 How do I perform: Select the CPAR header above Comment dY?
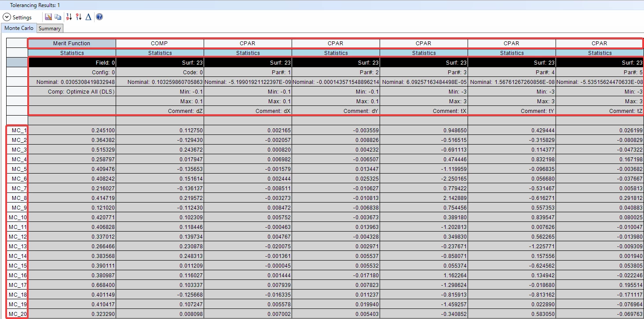336,43
